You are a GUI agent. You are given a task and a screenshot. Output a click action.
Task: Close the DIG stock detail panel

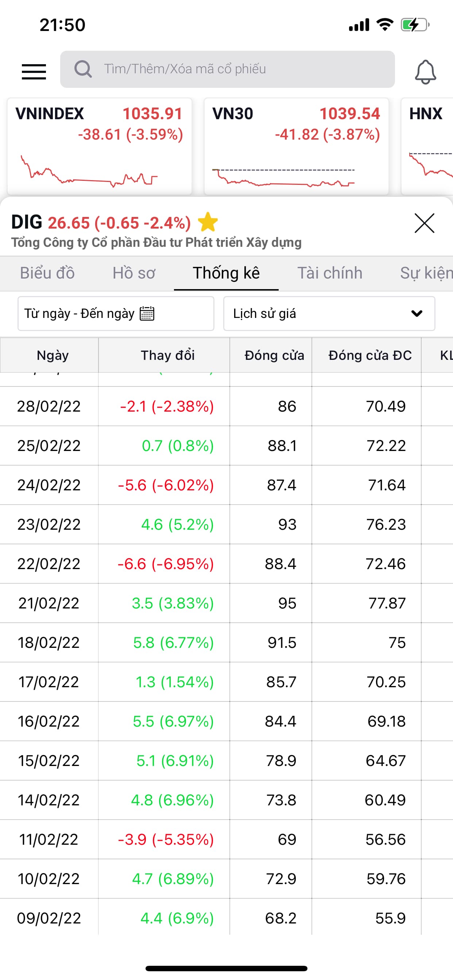pyautogui.click(x=424, y=223)
